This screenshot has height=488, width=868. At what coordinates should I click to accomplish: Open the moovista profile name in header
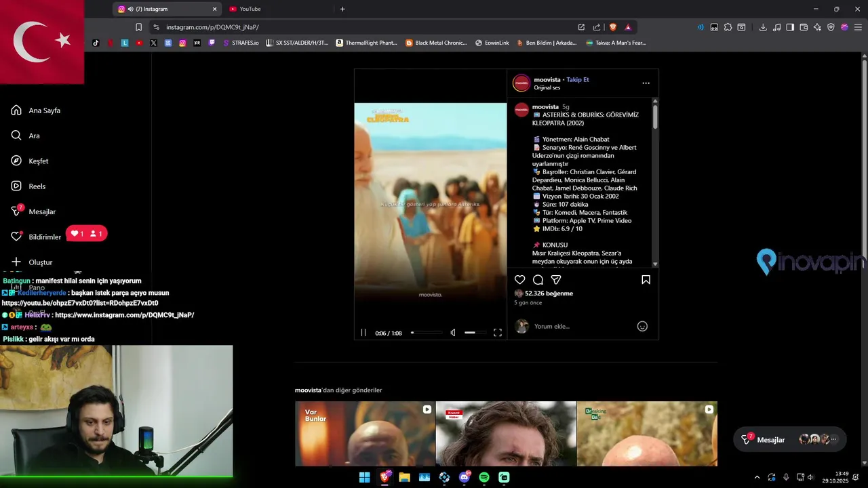[547, 79]
